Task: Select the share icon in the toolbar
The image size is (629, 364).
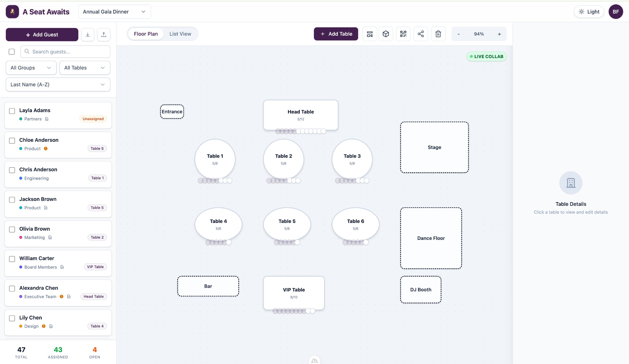Action: tap(421, 34)
